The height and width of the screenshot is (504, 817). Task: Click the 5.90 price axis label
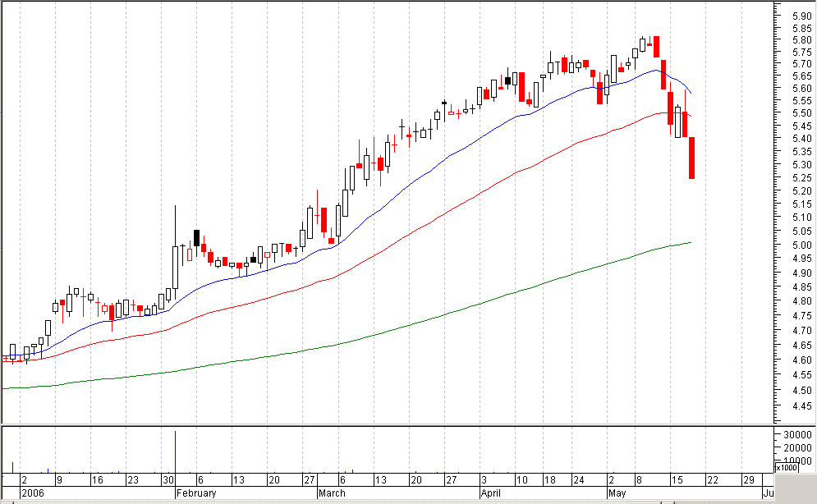click(x=802, y=16)
